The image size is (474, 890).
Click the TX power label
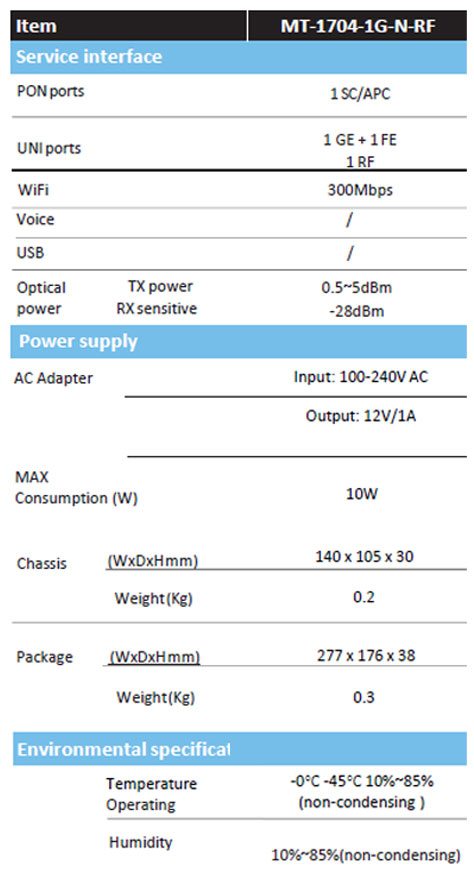pyautogui.click(x=160, y=286)
